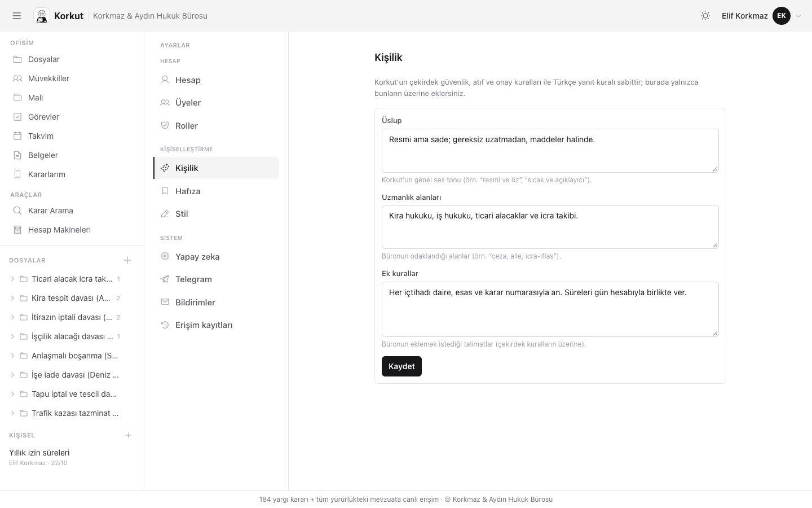812x508 pixels.
Task: Open Bildirimler notification settings
Action: tap(216, 303)
